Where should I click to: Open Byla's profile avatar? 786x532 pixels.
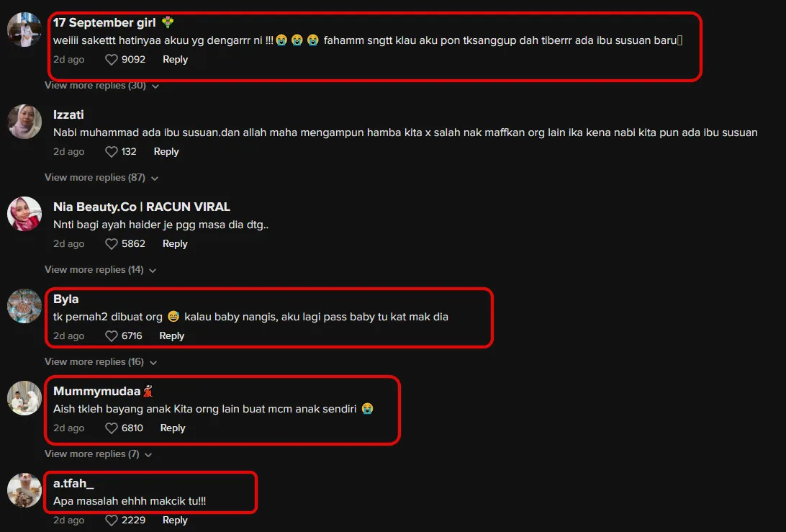pyautogui.click(x=24, y=306)
